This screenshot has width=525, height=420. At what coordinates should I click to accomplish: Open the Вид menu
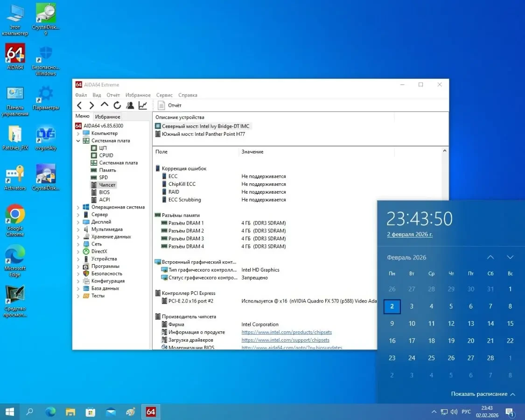click(x=97, y=95)
